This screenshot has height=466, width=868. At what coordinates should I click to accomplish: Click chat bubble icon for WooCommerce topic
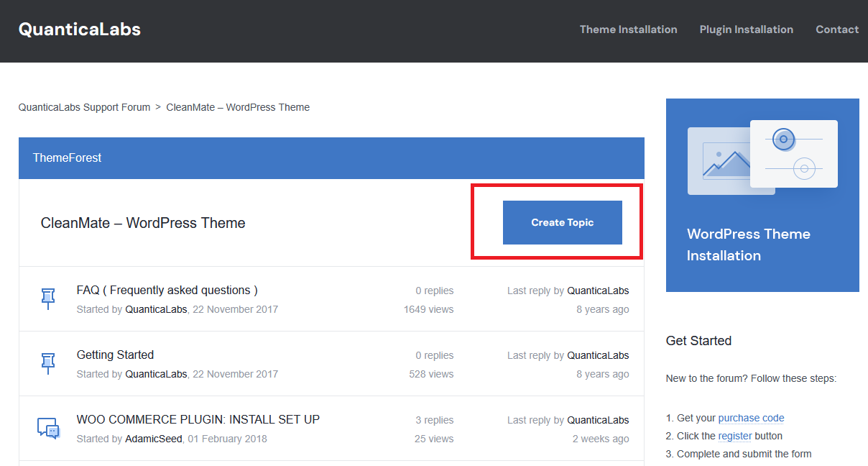48,428
